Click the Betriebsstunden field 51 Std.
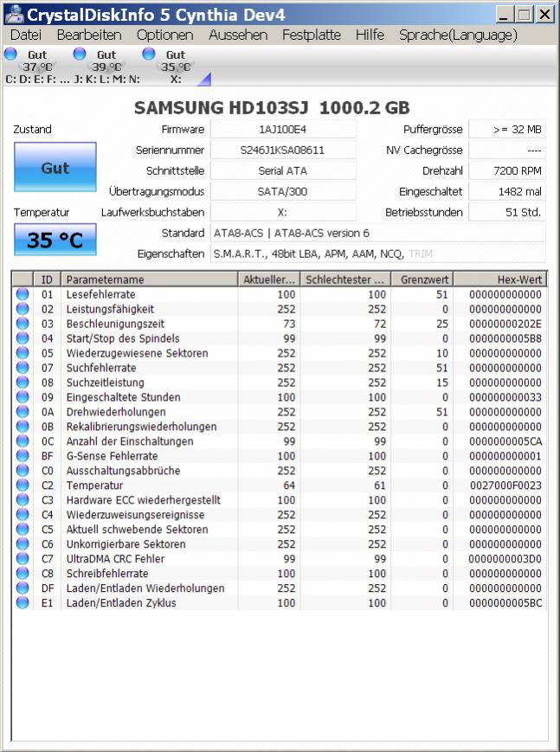The width and height of the screenshot is (560, 752). click(506, 212)
